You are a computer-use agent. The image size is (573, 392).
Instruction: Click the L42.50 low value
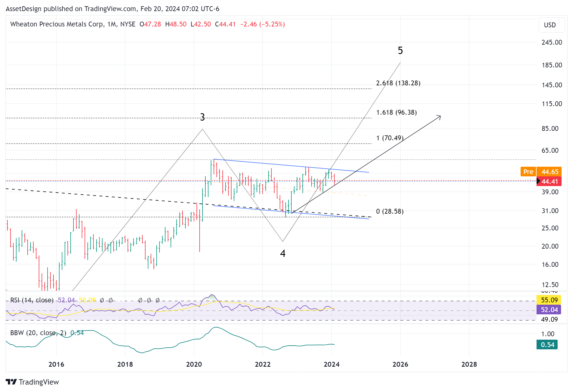point(201,24)
